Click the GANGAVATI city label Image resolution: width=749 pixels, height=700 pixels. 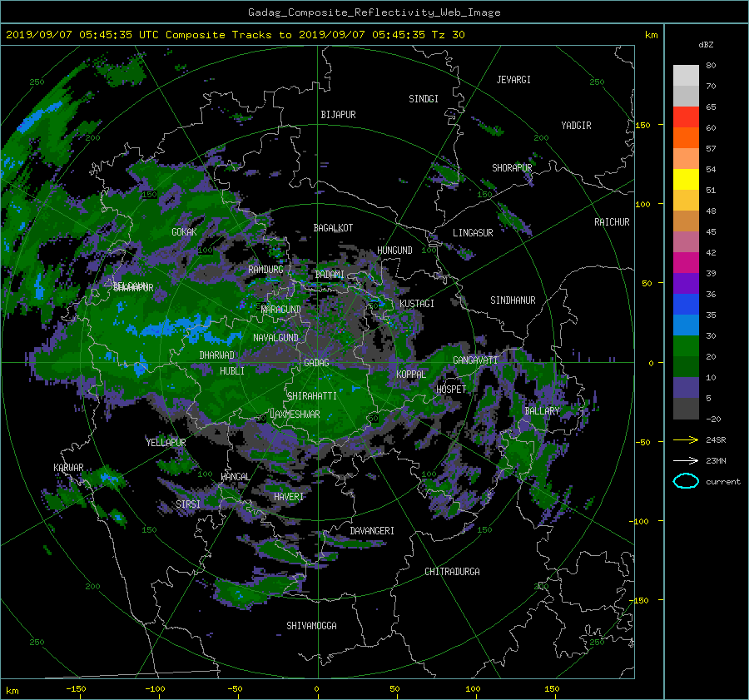click(x=475, y=360)
